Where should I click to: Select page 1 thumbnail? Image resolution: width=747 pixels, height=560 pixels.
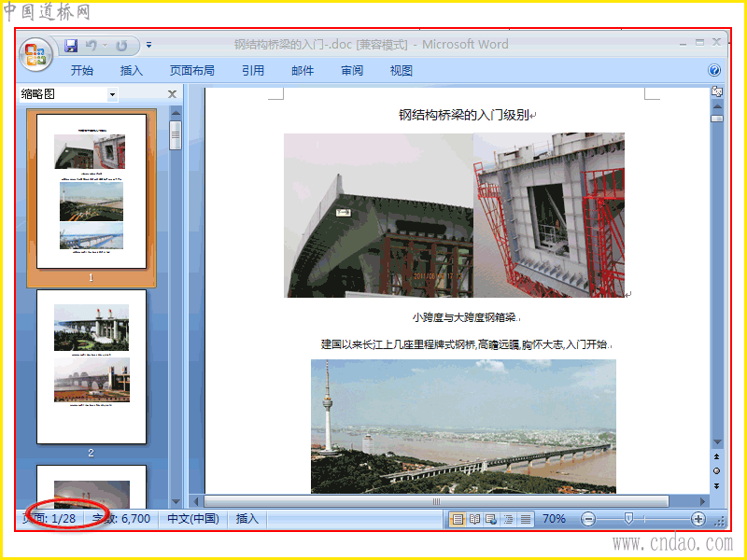click(92, 191)
